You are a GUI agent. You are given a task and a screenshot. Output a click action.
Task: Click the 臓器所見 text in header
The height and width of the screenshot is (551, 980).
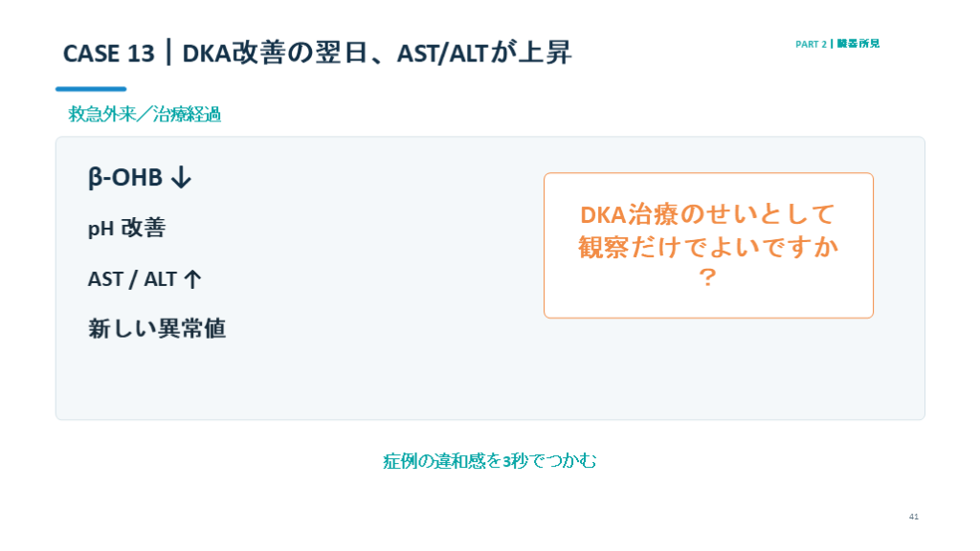(x=858, y=44)
